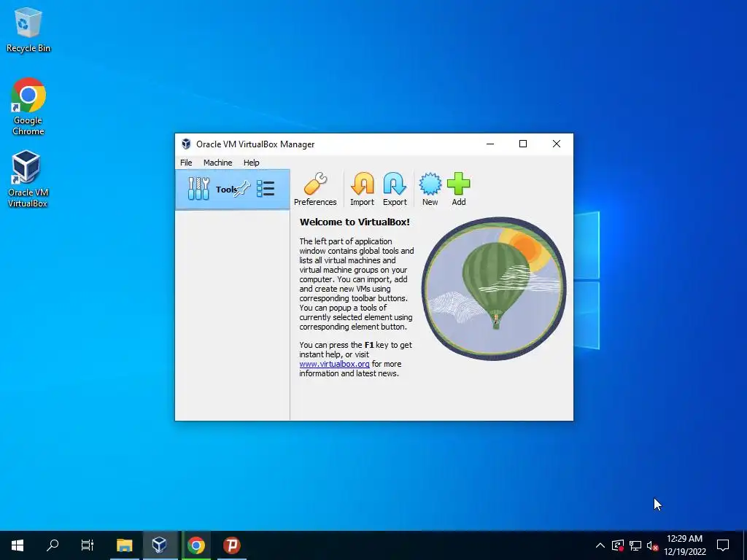This screenshot has width=747, height=560.
Task: Click the taskbar search magnifier
Action: 53,545
